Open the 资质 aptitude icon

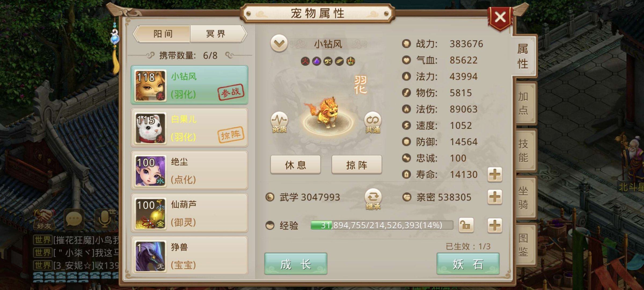[279, 122]
